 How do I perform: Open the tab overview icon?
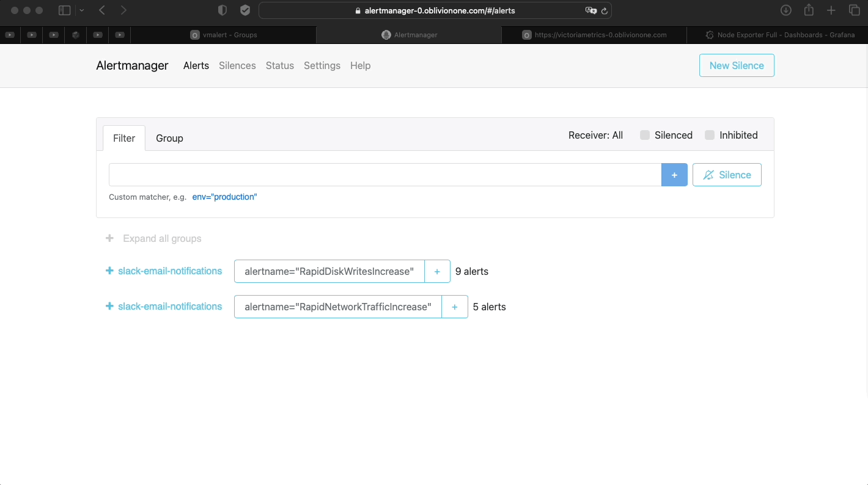coord(854,10)
